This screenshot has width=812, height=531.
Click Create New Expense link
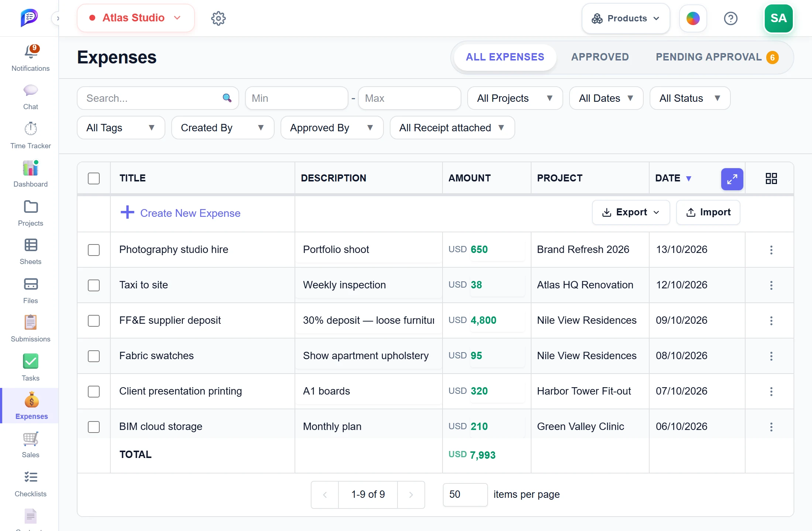(180, 213)
